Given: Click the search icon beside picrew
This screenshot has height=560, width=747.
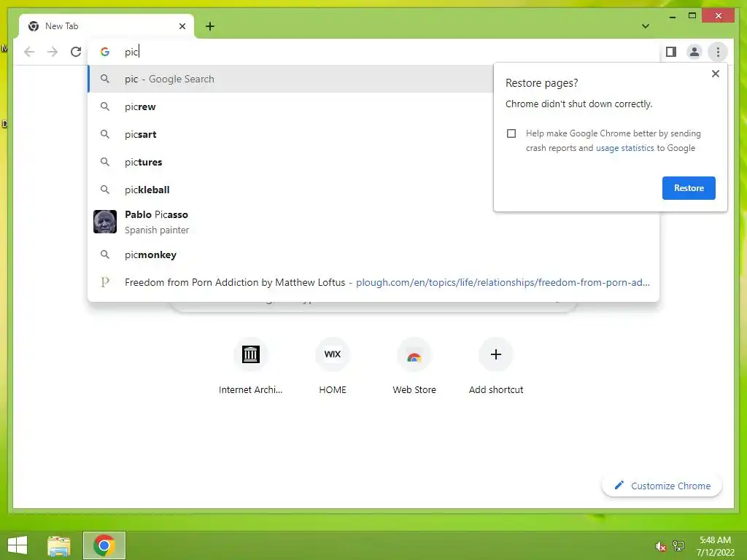Looking at the screenshot, I should point(105,106).
